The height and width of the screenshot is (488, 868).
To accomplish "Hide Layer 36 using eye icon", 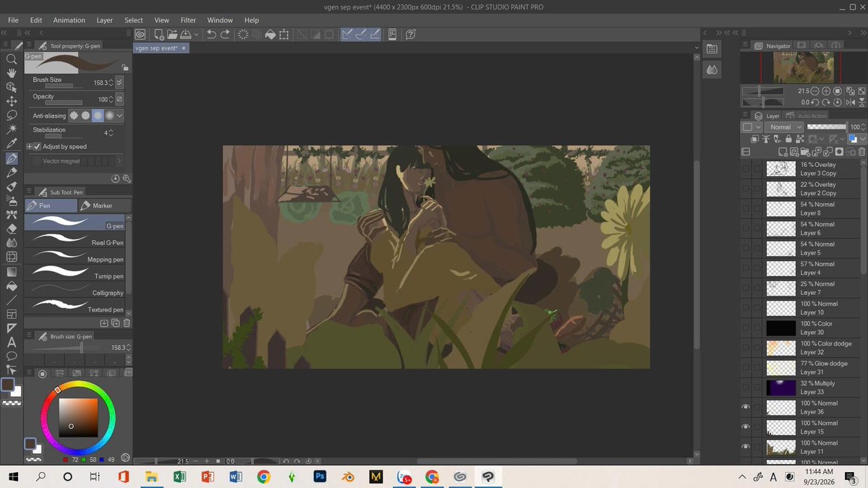I will (x=746, y=407).
